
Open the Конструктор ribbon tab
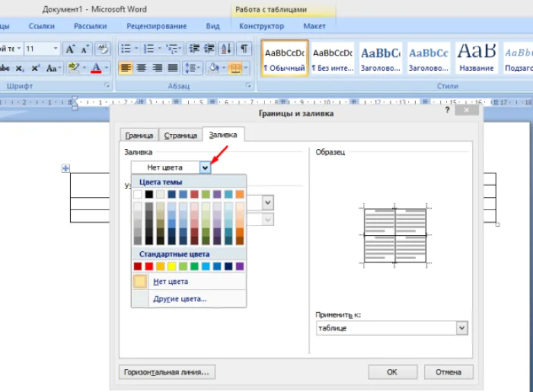point(262,26)
